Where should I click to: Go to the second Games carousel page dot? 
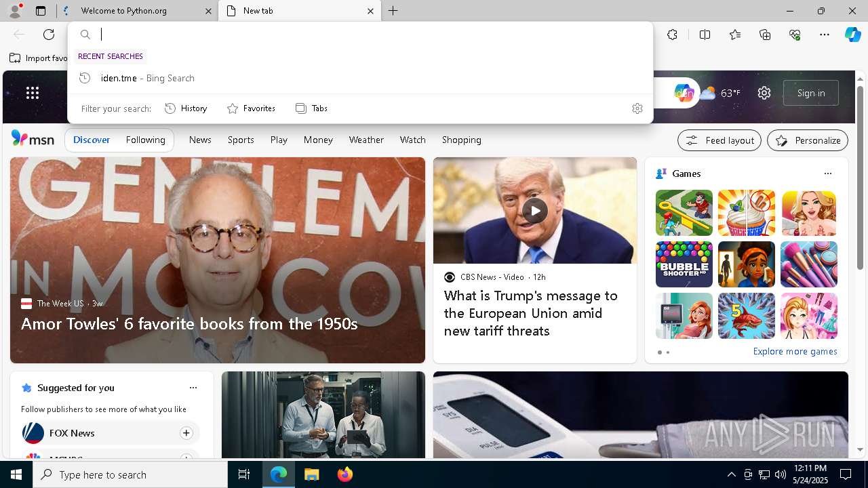[668, 352]
